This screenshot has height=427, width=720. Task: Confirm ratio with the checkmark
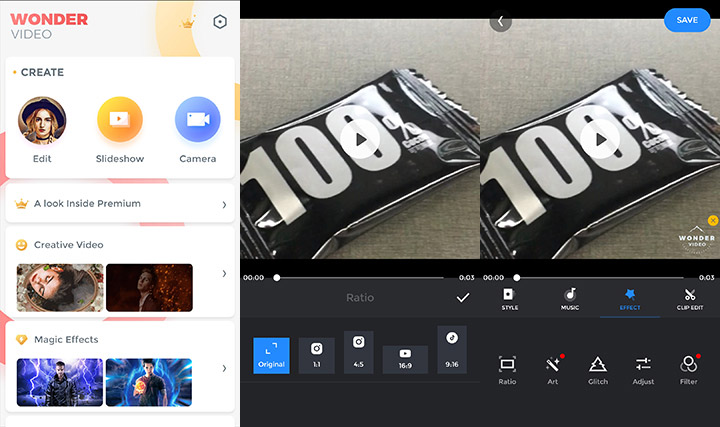click(x=462, y=298)
